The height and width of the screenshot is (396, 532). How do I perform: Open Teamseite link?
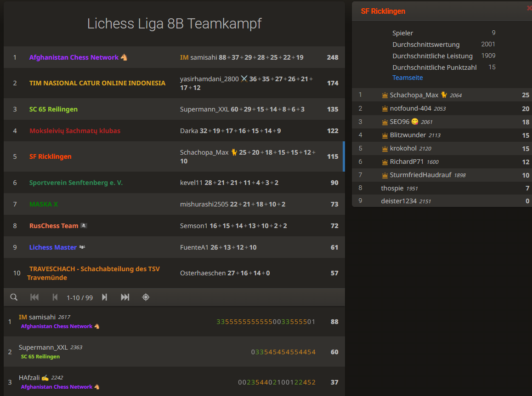(x=407, y=78)
